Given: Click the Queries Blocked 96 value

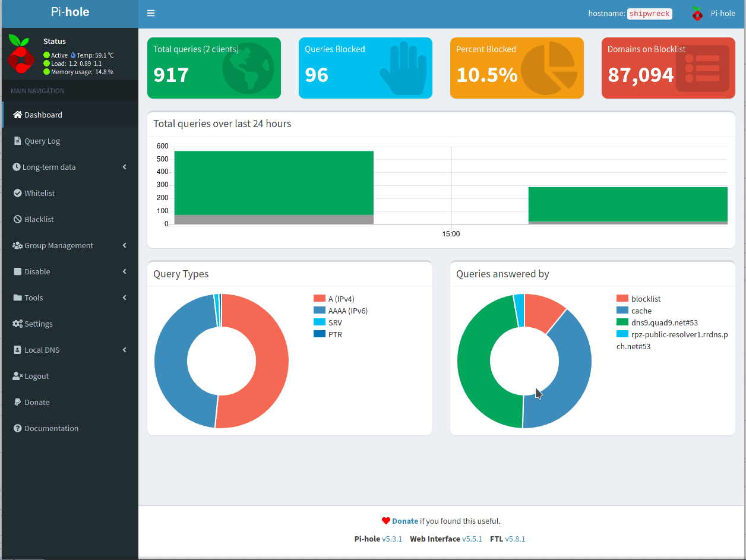Looking at the screenshot, I should [x=317, y=75].
